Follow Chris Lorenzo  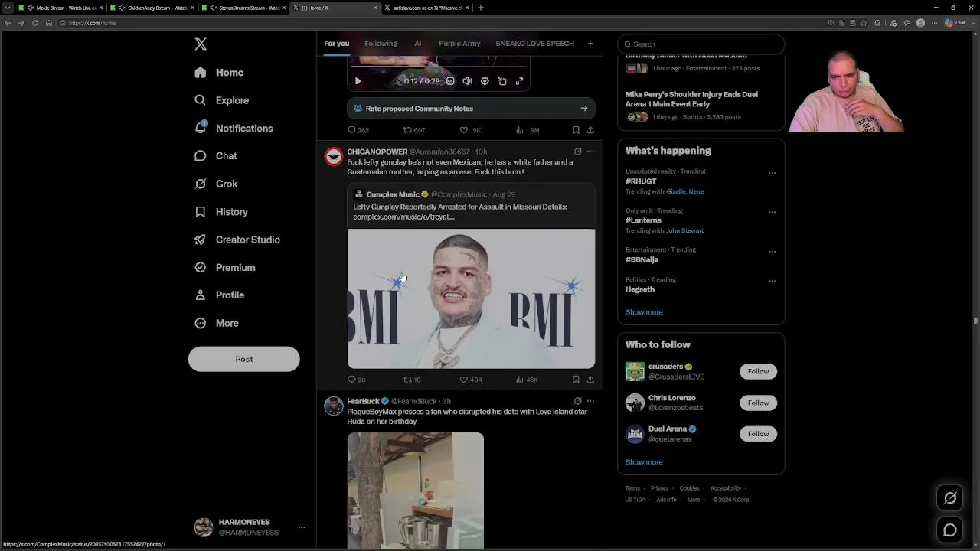[758, 403]
